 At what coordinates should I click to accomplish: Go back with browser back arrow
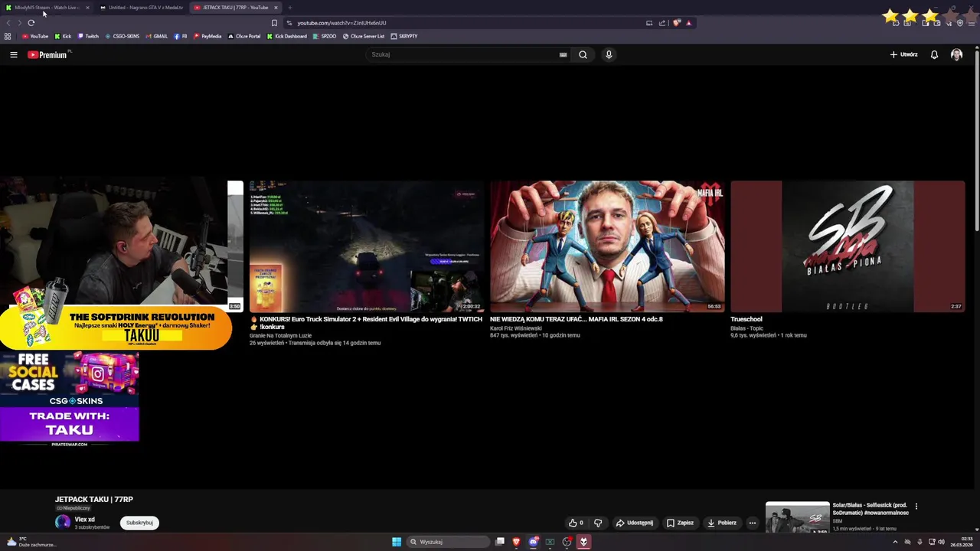coord(8,23)
